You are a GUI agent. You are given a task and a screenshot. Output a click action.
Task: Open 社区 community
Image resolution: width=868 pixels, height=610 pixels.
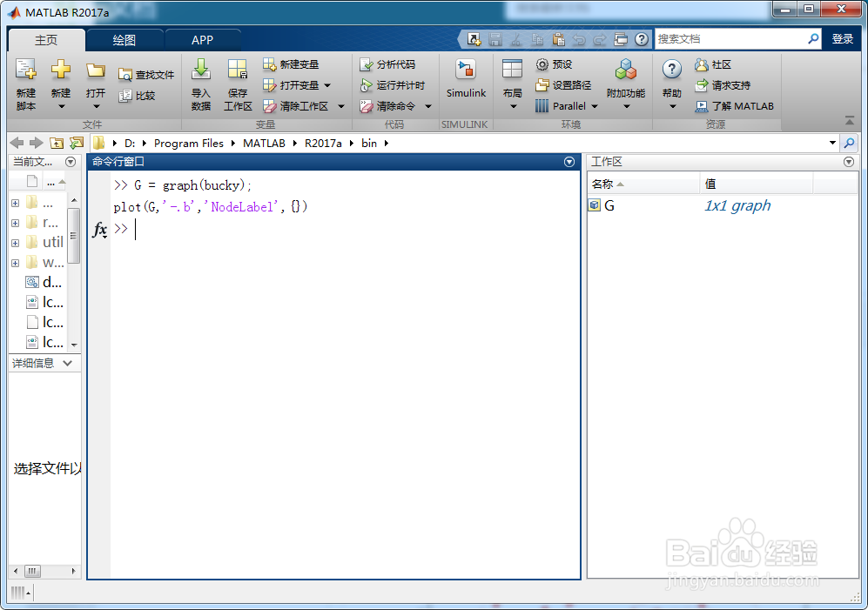point(713,64)
